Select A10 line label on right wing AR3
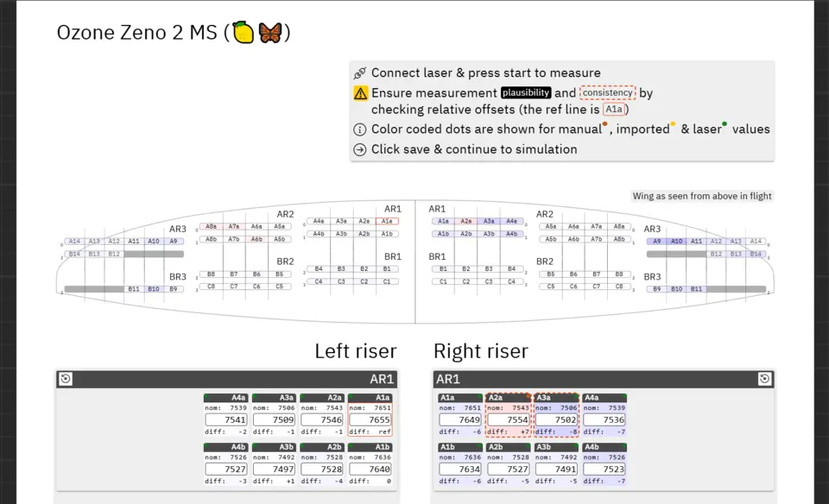The width and height of the screenshot is (829, 504). 677,242
